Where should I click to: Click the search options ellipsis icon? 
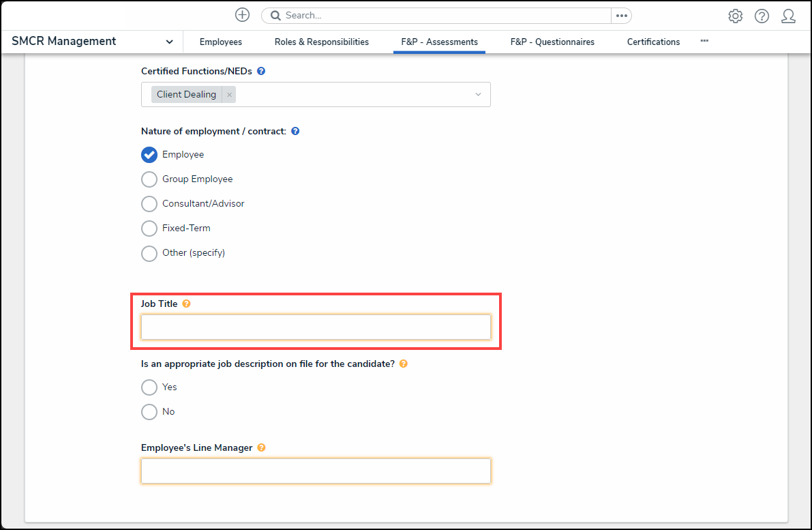pos(621,15)
